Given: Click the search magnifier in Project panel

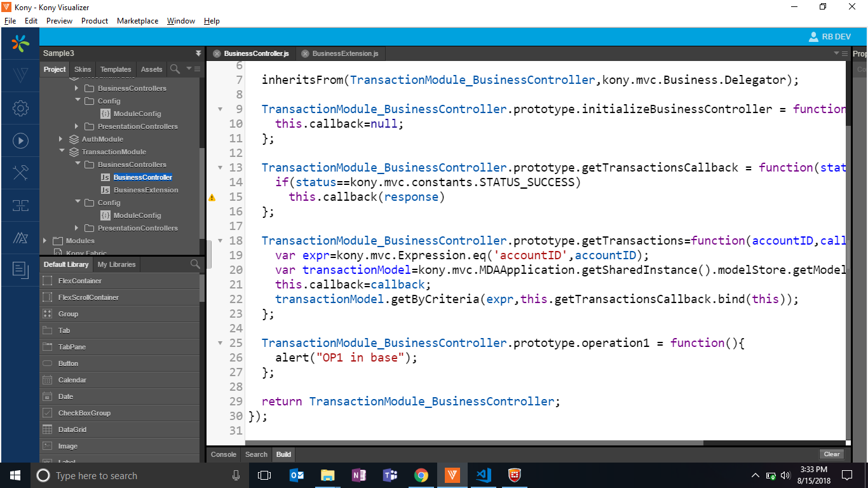Looking at the screenshot, I should pos(175,69).
